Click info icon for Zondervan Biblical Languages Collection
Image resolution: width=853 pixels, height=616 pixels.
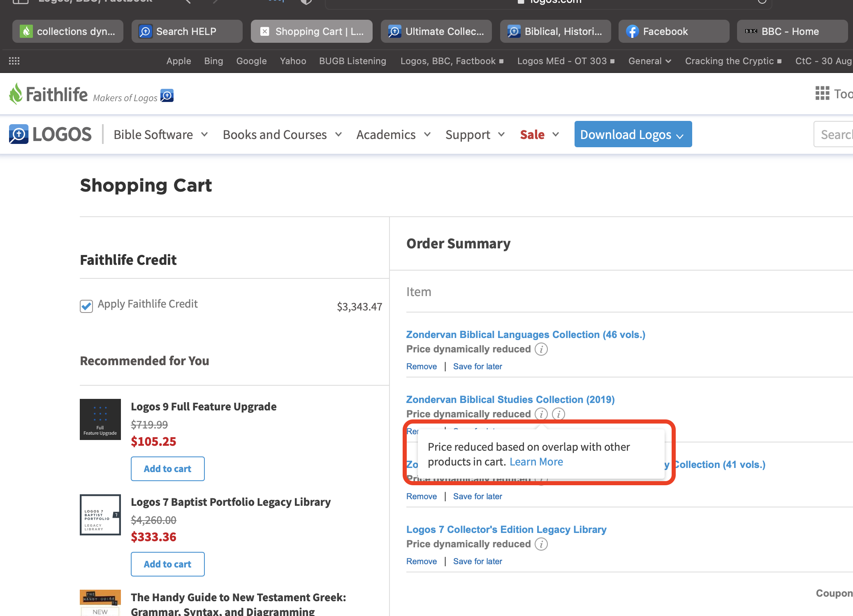click(541, 349)
